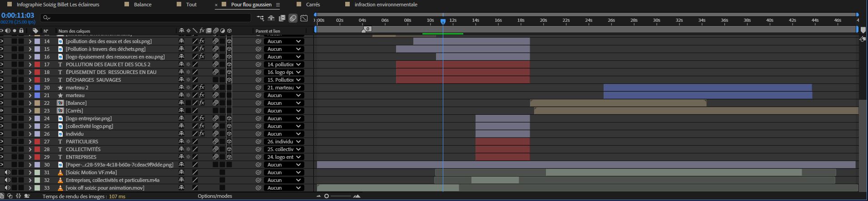Toggle visibility of the marteau layer 21
The image size is (868, 201).
[1, 95]
